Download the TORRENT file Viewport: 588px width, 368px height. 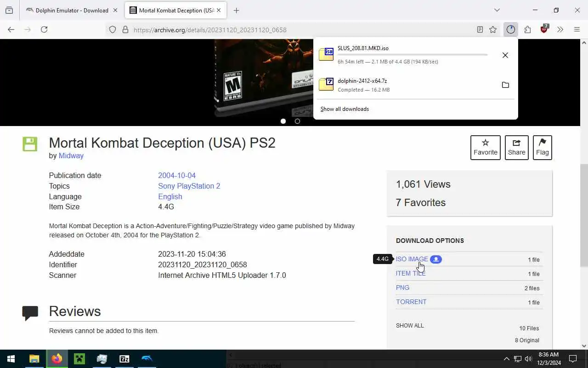click(x=411, y=302)
